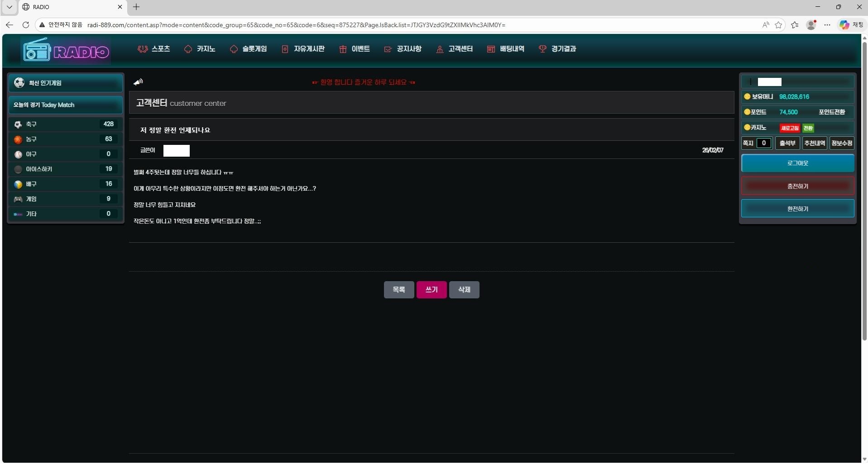The width and height of the screenshot is (868, 465).
Task: Open the 카지노 menu
Action: [x=200, y=49]
